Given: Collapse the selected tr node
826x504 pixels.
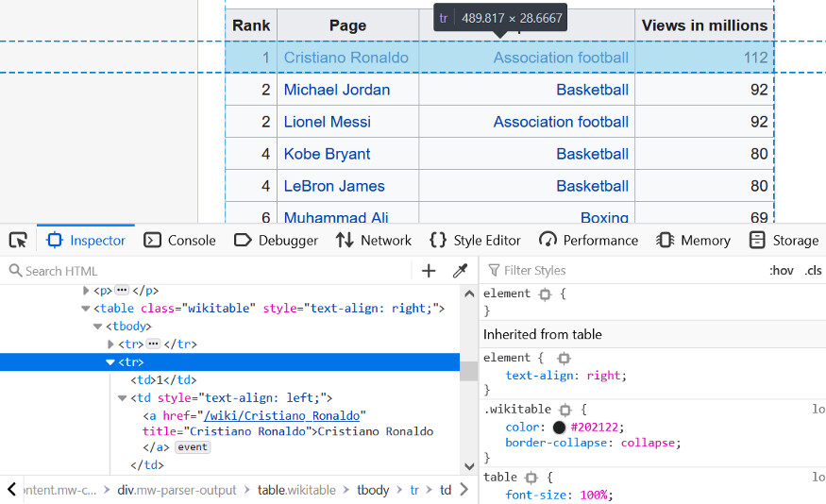Looking at the screenshot, I should [x=110, y=362].
